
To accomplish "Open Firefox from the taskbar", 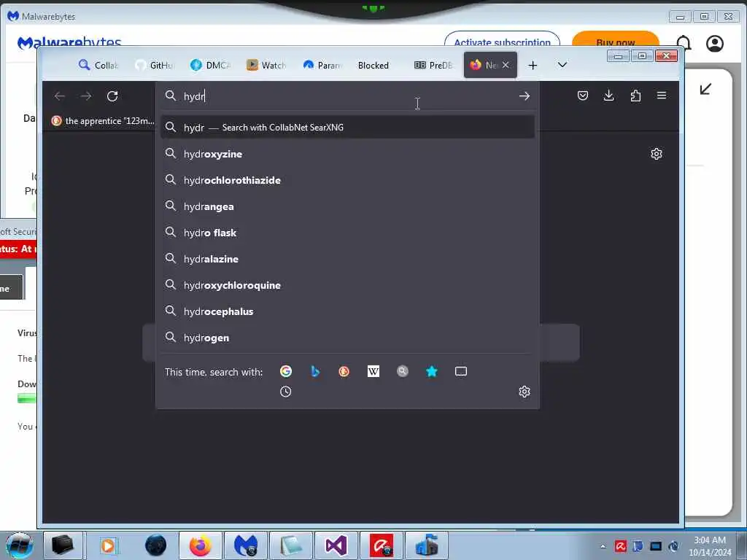I will (200, 545).
